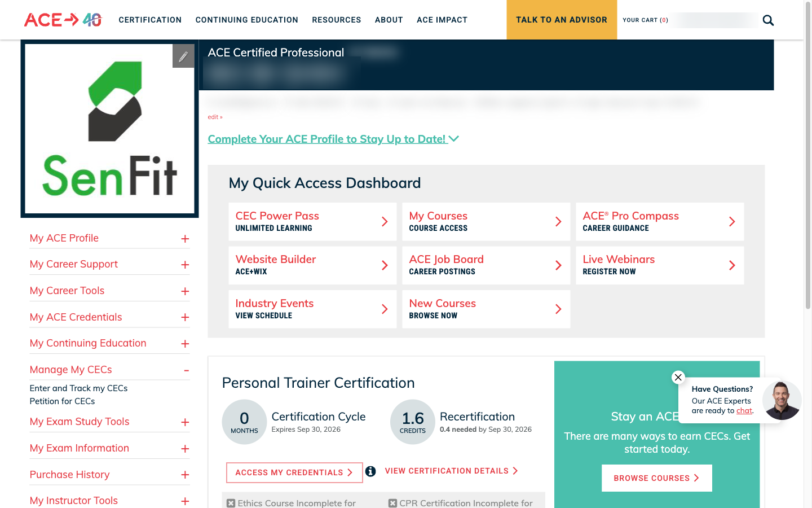Screen dimensions: 812x508
Task: Open the site search magnifier icon
Action: click(x=768, y=20)
